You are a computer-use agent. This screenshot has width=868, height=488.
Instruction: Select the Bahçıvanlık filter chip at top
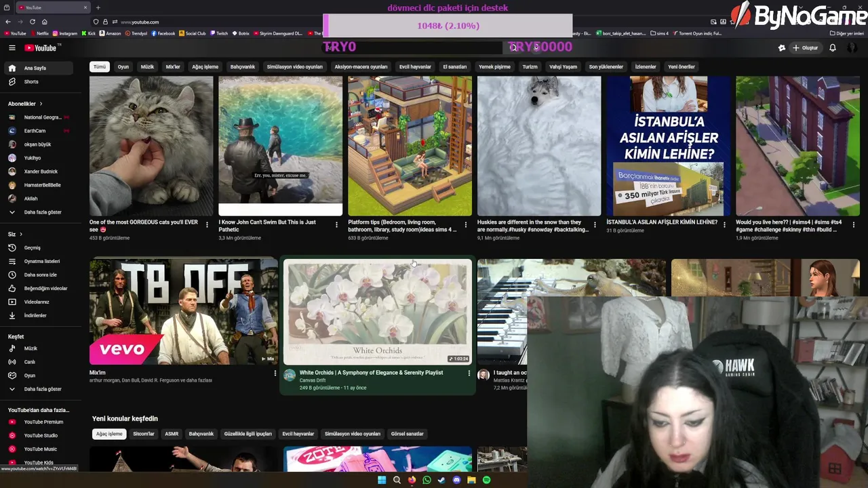pos(242,66)
